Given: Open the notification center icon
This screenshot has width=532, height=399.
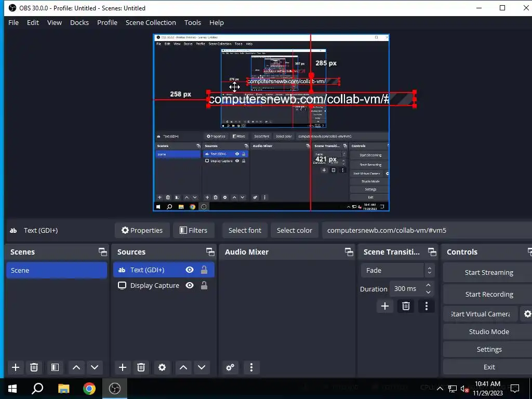Looking at the screenshot, I should pos(515,389).
